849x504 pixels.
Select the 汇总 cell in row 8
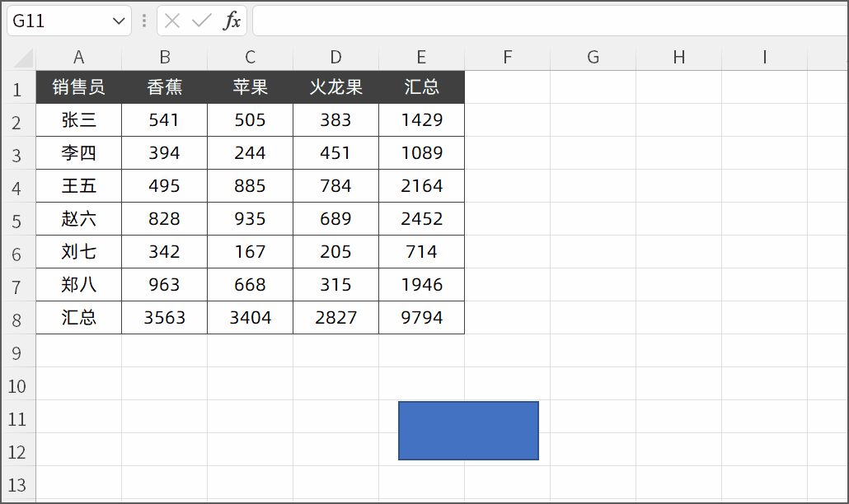point(79,318)
